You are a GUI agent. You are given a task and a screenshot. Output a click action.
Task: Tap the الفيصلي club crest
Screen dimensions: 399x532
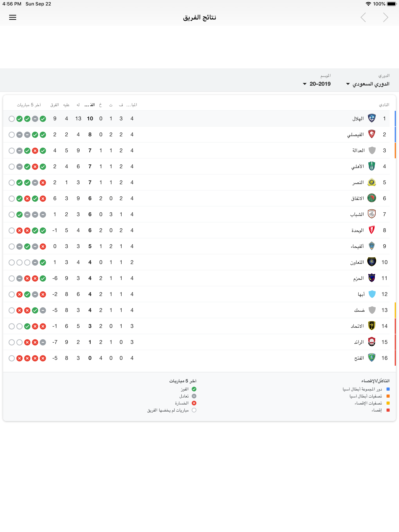[372, 134]
